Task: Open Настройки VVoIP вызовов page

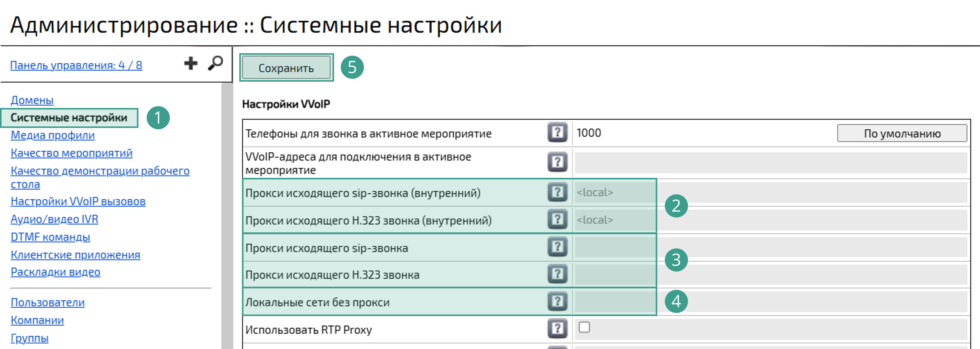Action: tap(78, 201)
